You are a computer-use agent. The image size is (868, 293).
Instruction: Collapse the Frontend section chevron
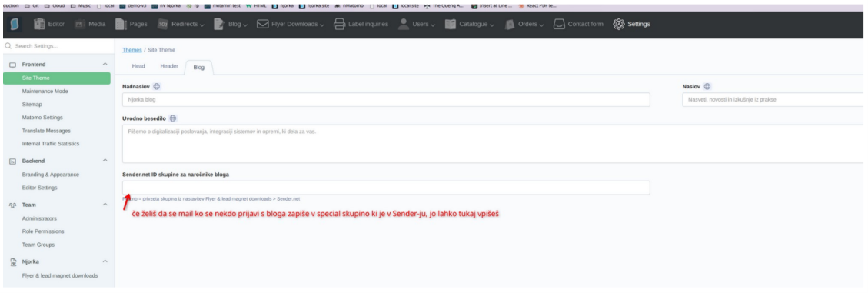[105, 65]
